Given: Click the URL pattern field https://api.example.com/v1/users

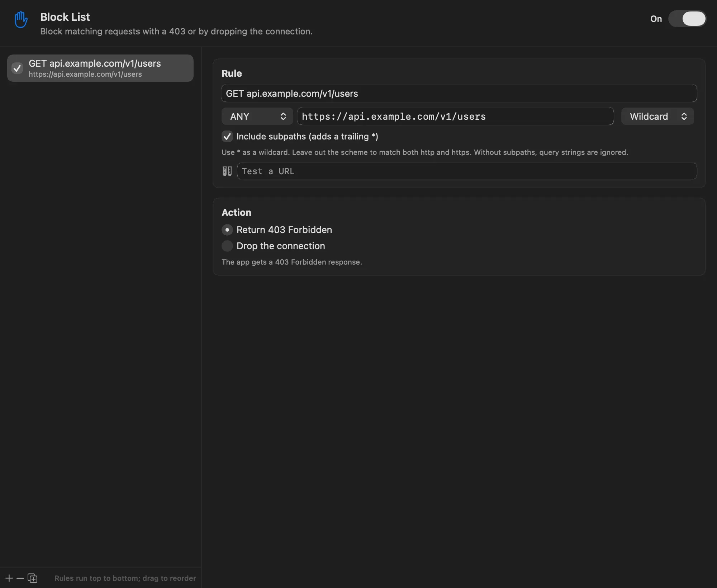Looking at the screenshot, I should pos(455,116).
